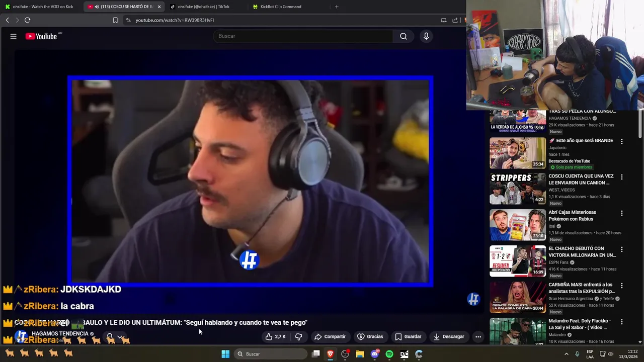Close the COSCU SE HARTÓ YouTube tab
Viewport: 644px width, 362px height.
tap(159, 7)
